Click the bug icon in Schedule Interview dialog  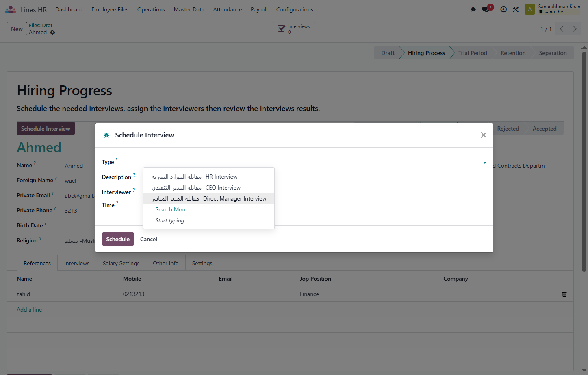click(106, 135)
